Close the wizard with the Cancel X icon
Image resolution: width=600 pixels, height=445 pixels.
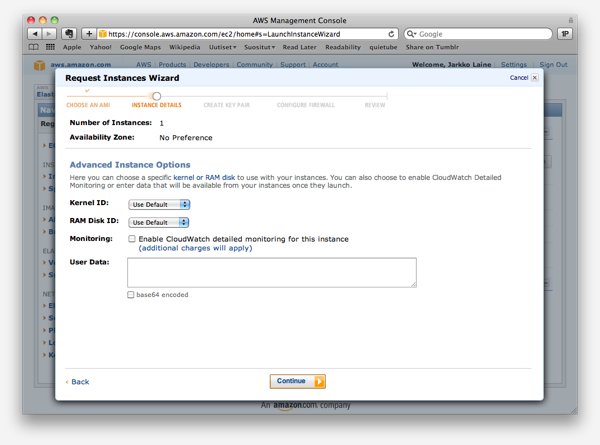(534, 77)
